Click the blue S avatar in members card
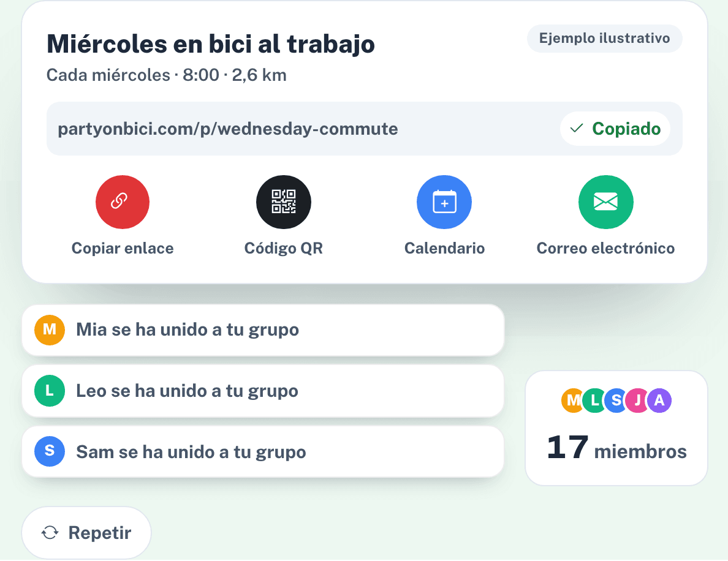The width and height of the screenshot is (728, 561). tap(616, 401)
